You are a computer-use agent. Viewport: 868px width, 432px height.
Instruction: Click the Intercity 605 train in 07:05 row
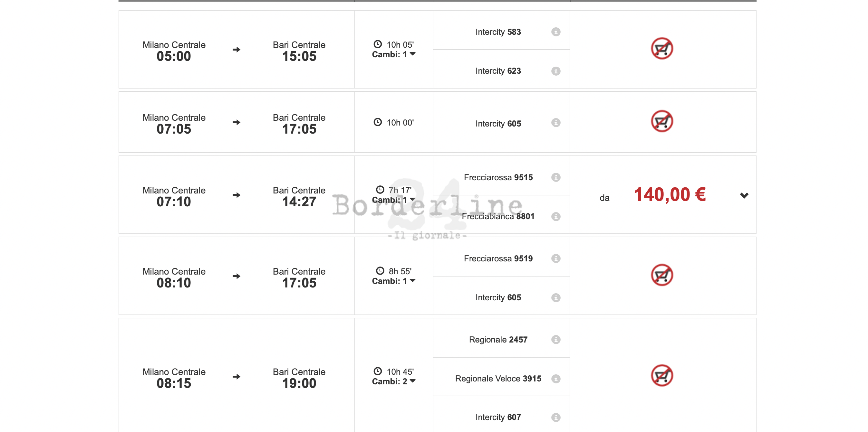point(498,124)
